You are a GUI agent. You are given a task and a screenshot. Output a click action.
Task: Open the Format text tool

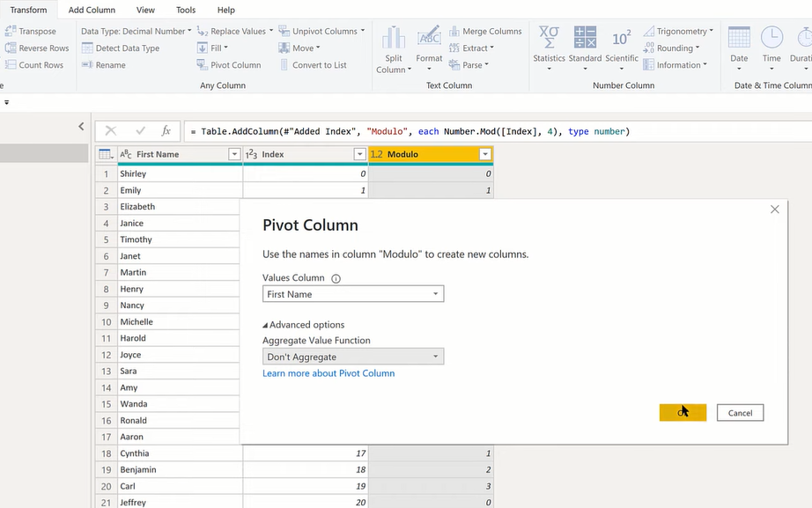(x=429, y=48)
